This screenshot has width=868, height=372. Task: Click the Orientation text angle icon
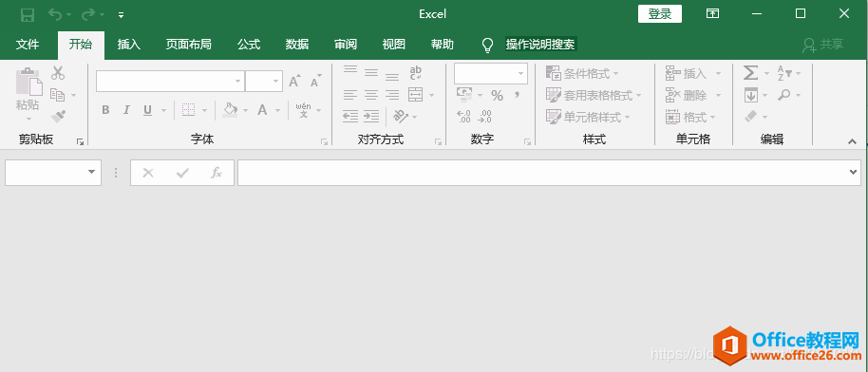click(x=401, y=116)
